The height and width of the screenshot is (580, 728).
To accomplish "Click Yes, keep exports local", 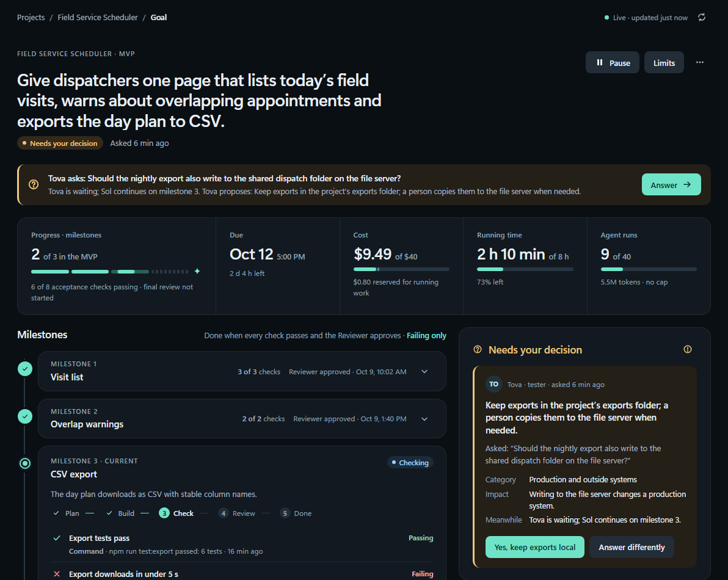I will point(535,547).
